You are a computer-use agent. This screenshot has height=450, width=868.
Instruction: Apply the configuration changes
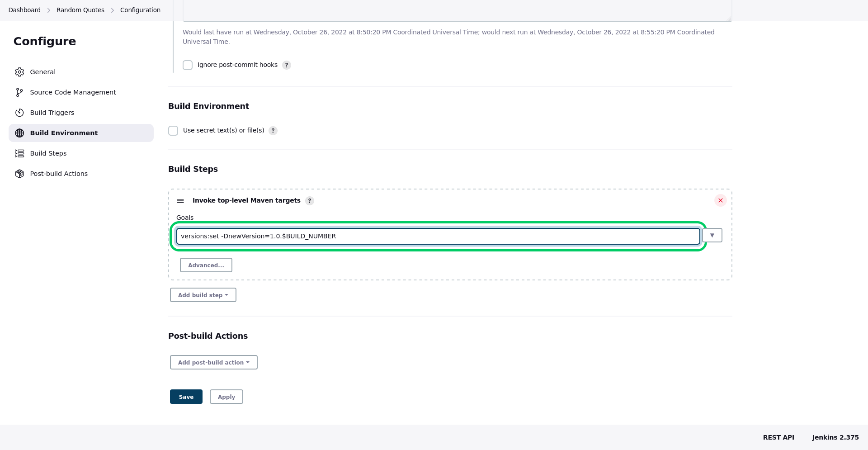(x=226, y=397)
